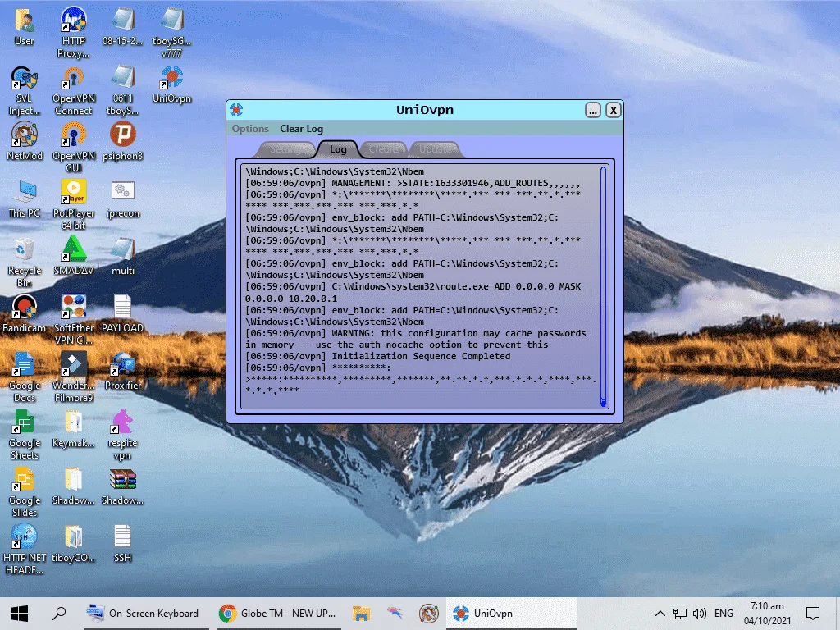This screenshot has width=840, height=630.
Task: Open the notification center icon
Action: pyautogui.click(x=813, y=614)
